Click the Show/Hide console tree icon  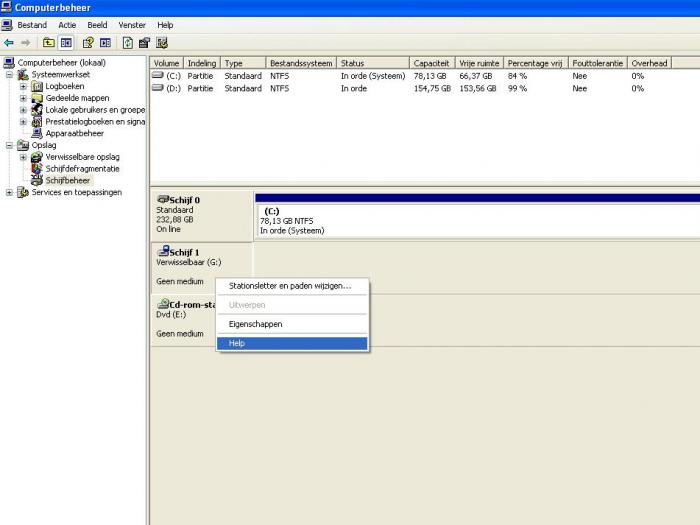coord(66,43)
